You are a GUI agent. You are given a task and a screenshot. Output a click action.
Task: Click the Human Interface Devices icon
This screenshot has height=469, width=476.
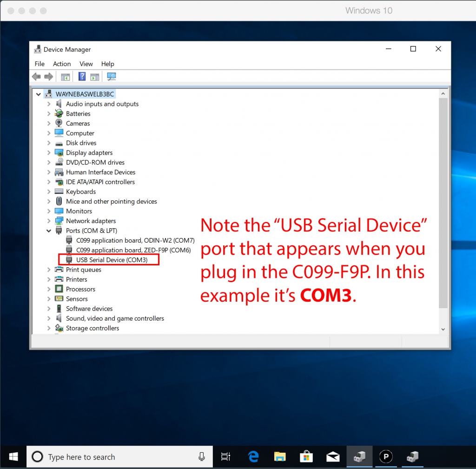[59, 172]
